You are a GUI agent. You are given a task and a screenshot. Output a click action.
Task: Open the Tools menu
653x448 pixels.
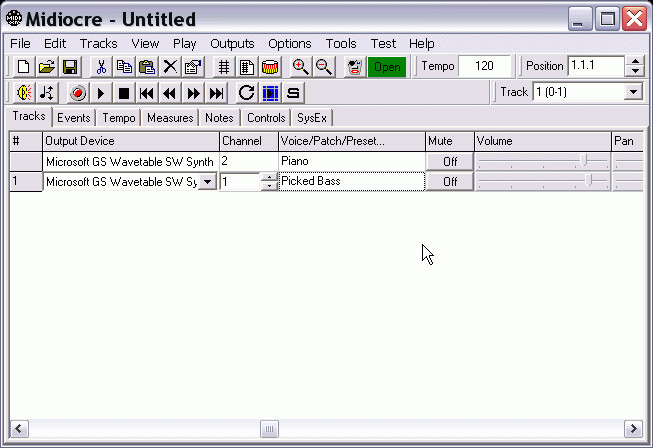point(341,43)
